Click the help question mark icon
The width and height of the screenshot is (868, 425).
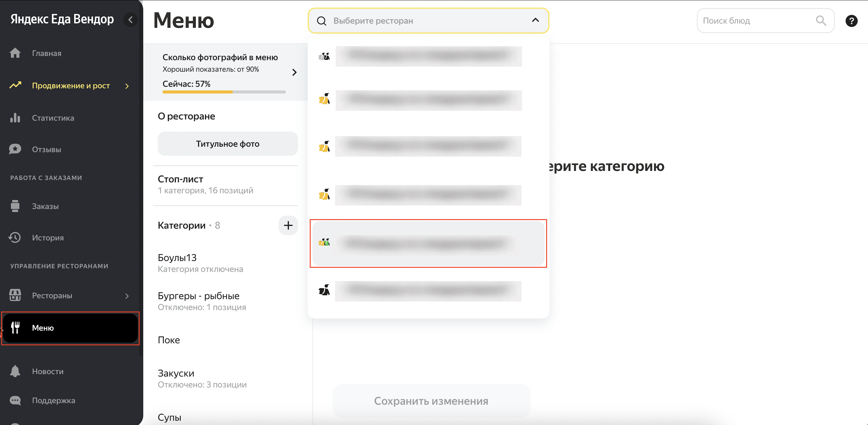tap(851, 21)
